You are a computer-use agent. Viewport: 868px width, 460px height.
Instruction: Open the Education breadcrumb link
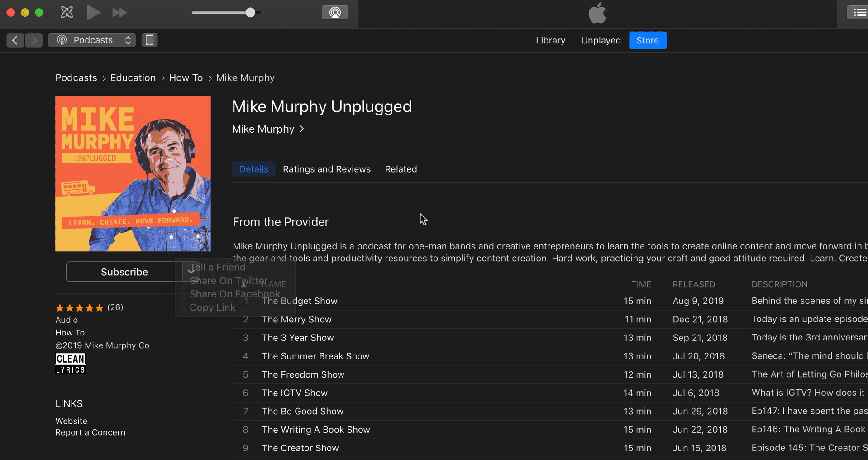pyautogui.click(x=133, y=78)
